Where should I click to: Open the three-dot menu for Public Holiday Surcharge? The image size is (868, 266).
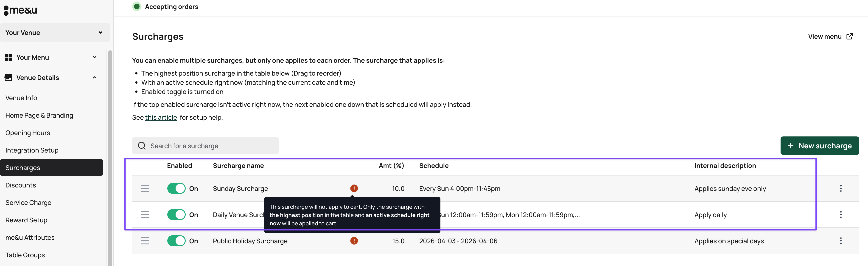(x=840, y=241)
